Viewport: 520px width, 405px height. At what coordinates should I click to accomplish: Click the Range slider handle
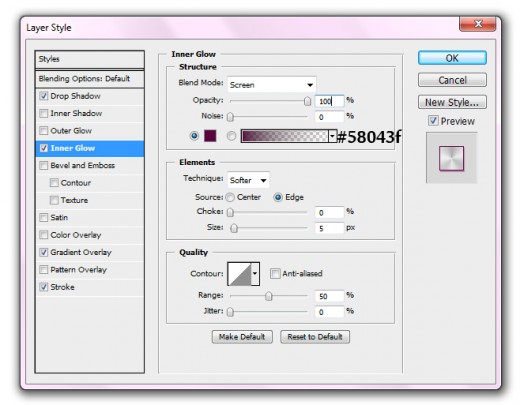[x=269, y=296]
